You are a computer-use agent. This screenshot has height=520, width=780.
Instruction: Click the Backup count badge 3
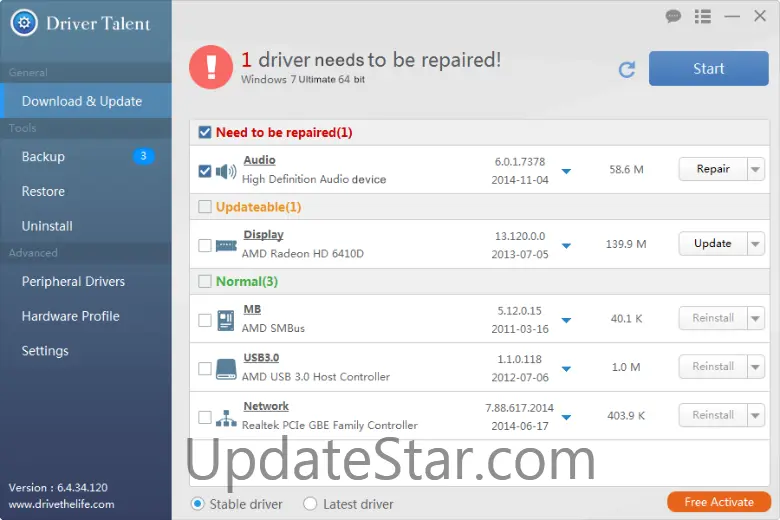click(x=143, y=156)
